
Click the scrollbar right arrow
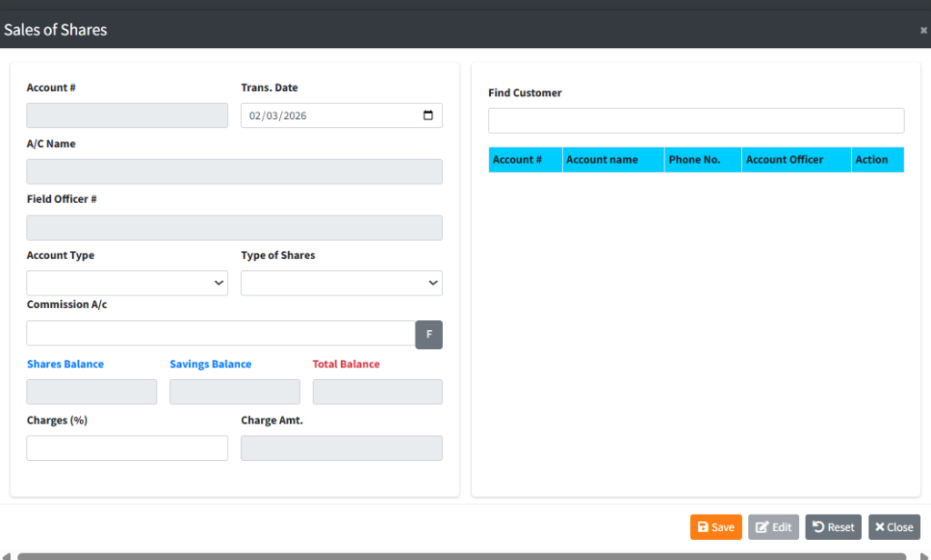(x=923, y=555)
